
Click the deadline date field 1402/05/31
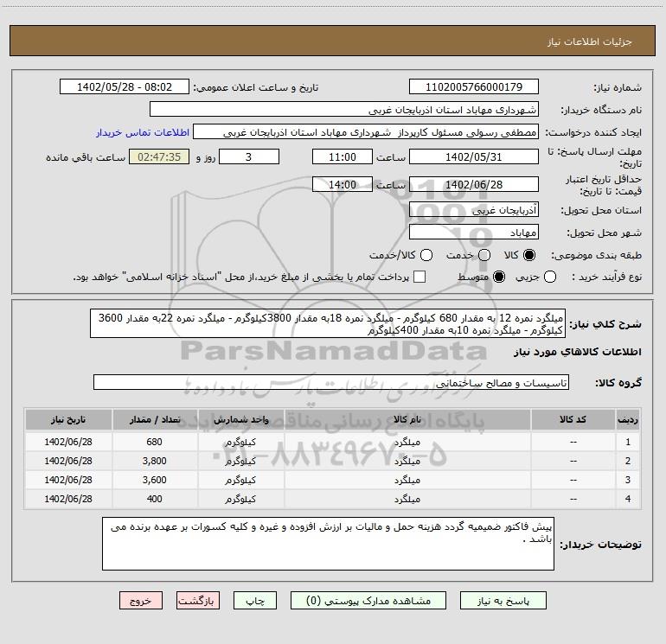[x=474, y=156]
